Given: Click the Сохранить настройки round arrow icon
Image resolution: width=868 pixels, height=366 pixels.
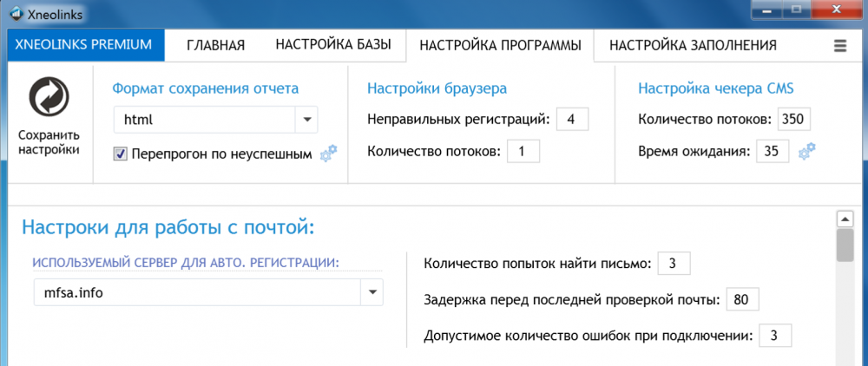Looking at the screenshot, I should pos(49,97).
